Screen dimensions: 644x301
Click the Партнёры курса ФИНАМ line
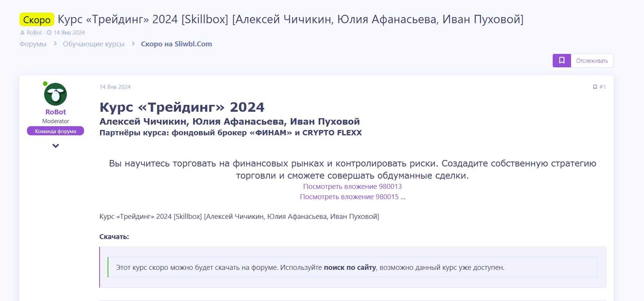[x=231, y=133]
